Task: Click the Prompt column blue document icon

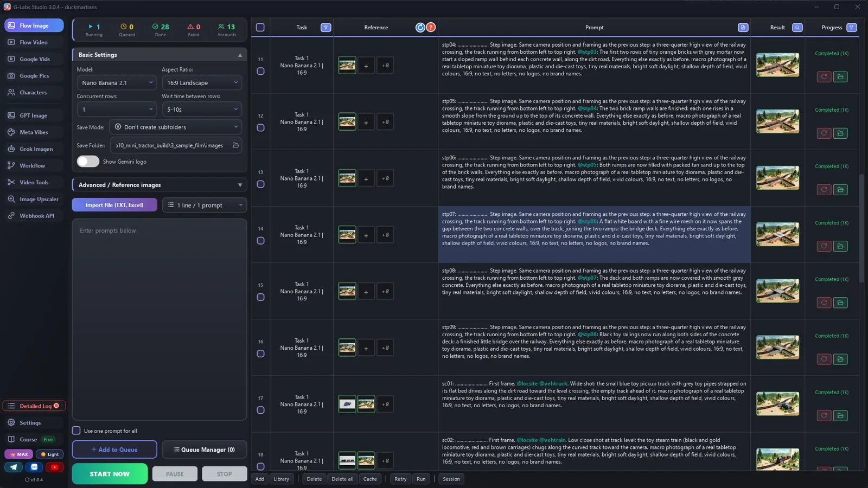Action: (743, 27)
